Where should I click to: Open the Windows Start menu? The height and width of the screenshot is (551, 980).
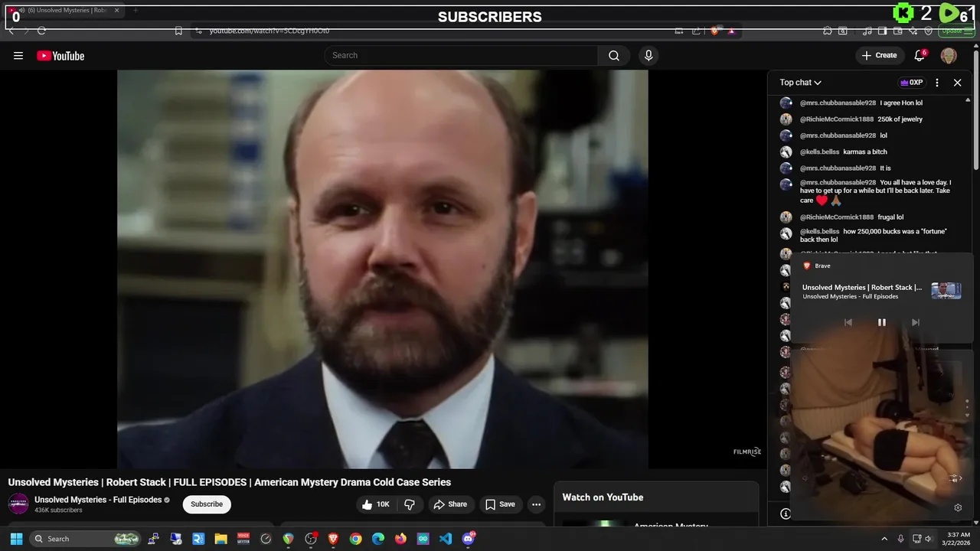point(16,539)
